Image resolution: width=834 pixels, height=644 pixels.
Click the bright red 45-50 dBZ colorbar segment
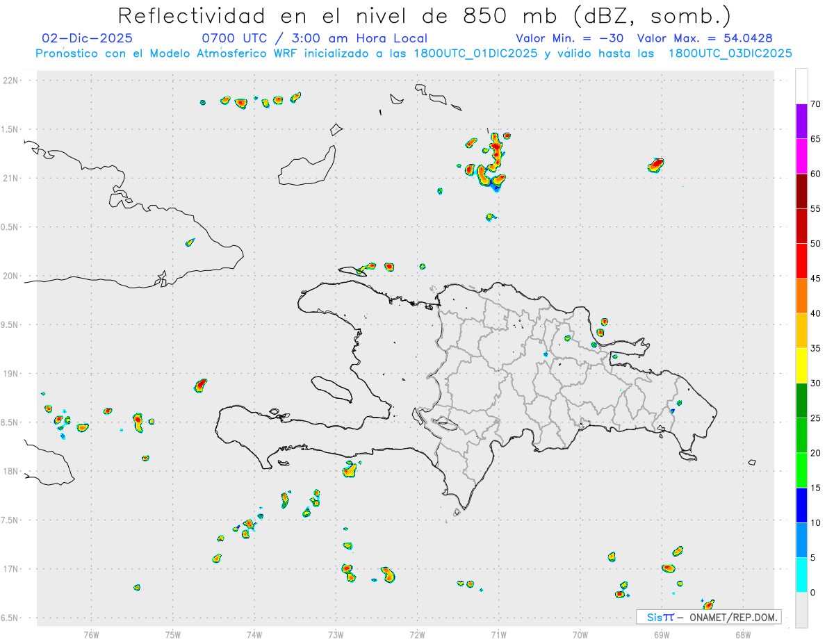(x=802, y=261)
